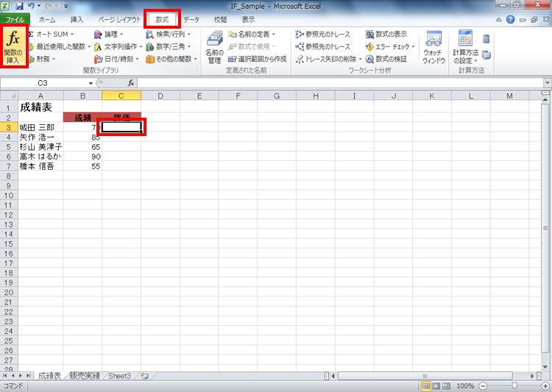This screenshot has height=392, width=552.
Task: Open the File (ファイル) tab
Action: tap(15, 20)
